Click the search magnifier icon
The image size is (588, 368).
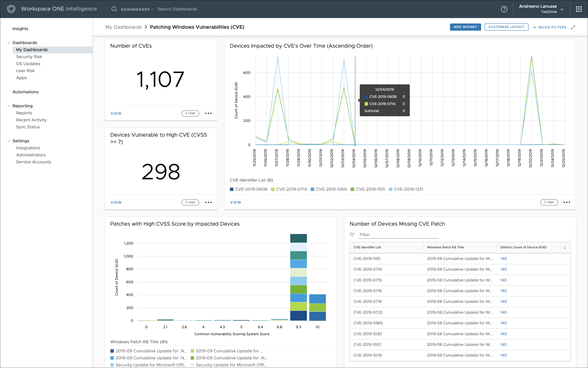[x=114, y=9]
